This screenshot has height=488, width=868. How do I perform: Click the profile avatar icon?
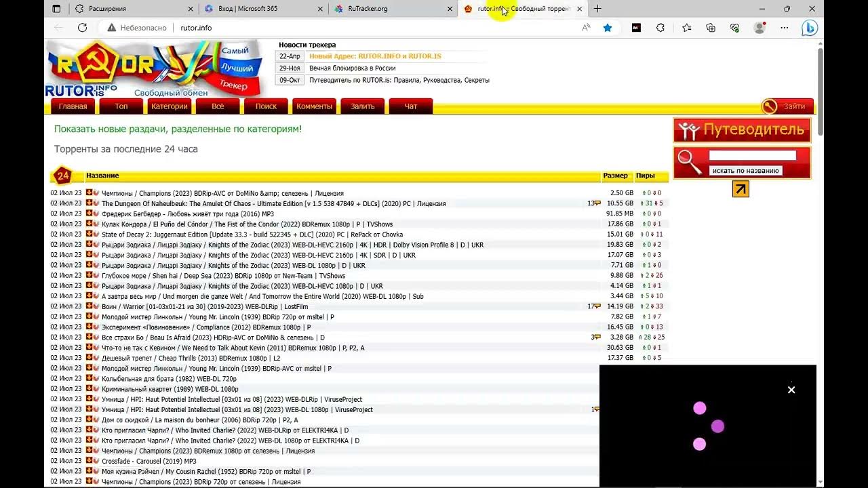point(759,28)
